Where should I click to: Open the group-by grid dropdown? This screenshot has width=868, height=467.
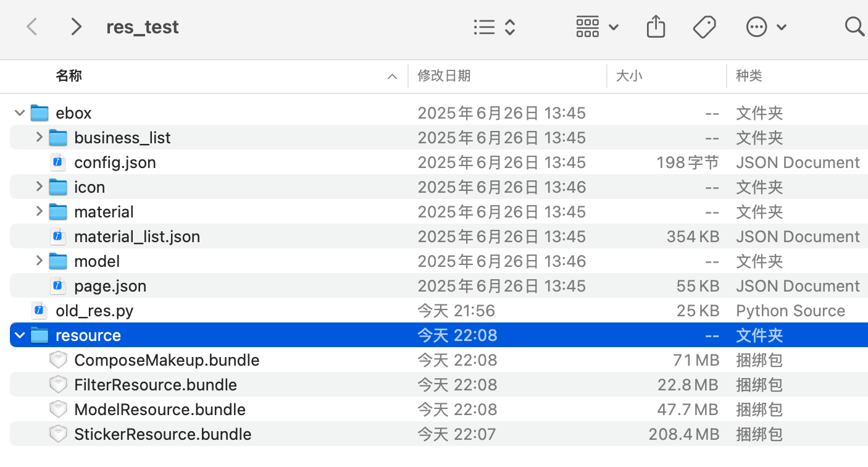pyautogui.click(x=596, y=27)
